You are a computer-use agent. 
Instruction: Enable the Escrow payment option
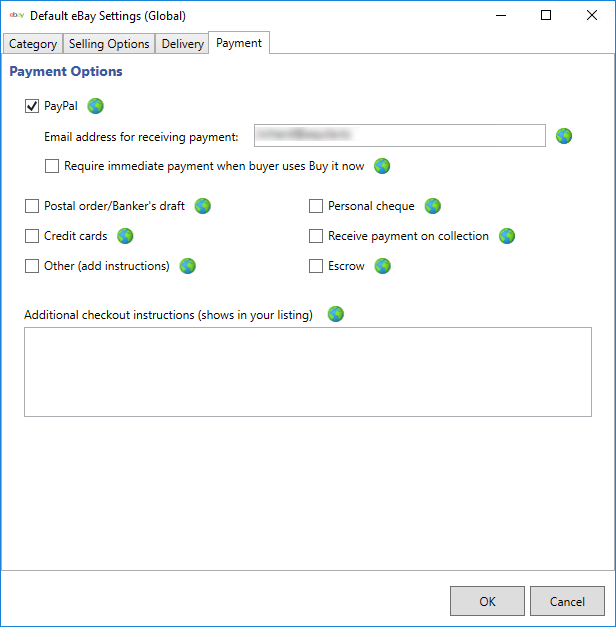tap(316, 266)
